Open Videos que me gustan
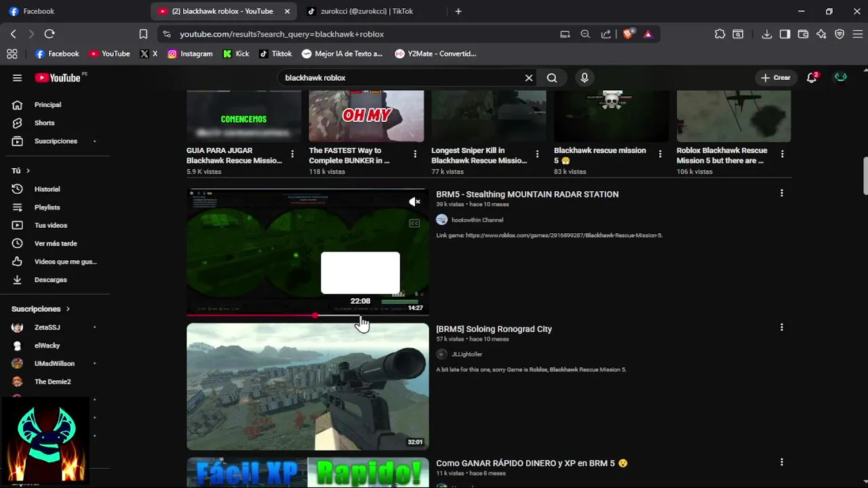Screen dimensions: 868x488 [x=55, y=262]
